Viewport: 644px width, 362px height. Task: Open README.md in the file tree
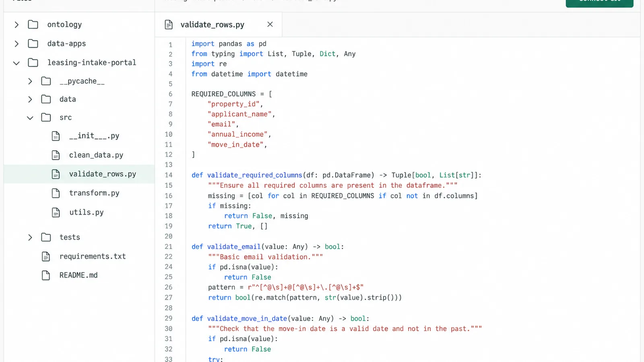click(x=78, y=275)
